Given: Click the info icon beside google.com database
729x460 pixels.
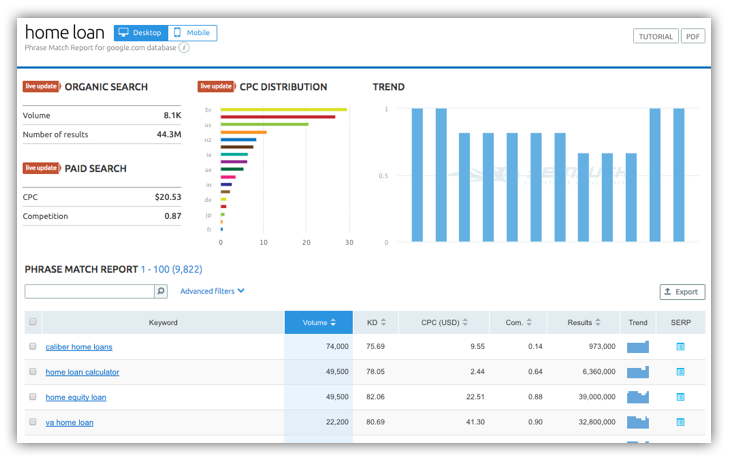Looking at the screenshot, I should [x=184, y=47].
